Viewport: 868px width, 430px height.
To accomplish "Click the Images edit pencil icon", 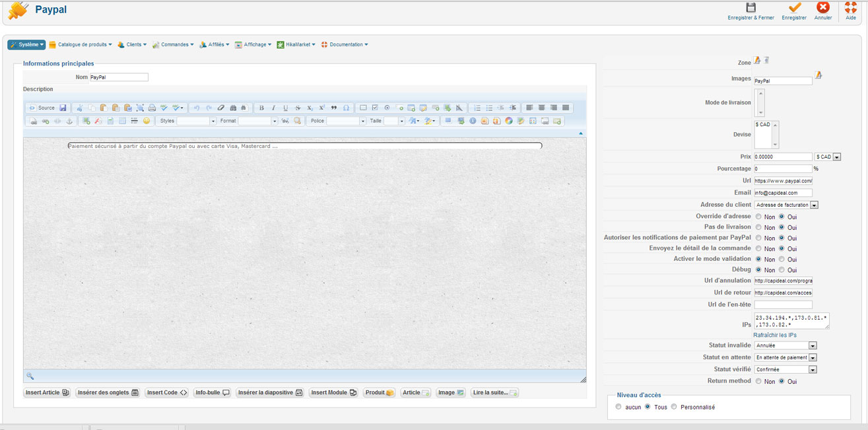I will [x=818, y=75].
